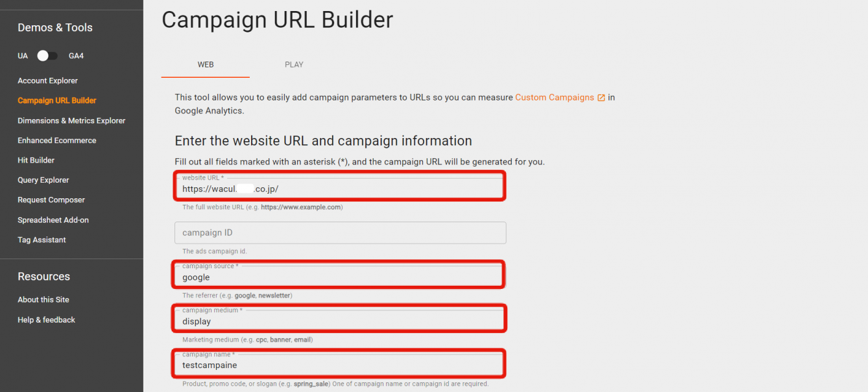The width and height of the screenshot is (868, 392).
Task: Toggle the UA / GA4 switch
Action: (47, 56)
